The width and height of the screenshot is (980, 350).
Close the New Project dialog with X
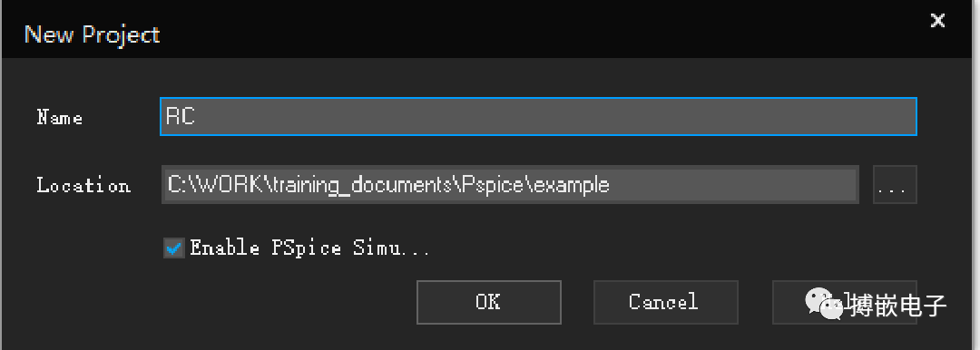(937, 21)
